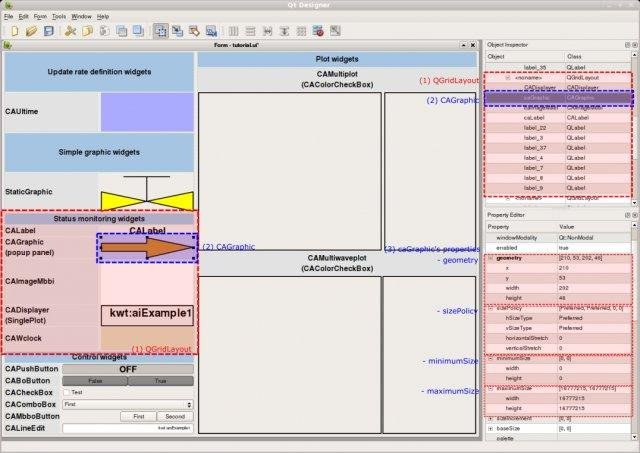Select the label_22 row in Object Inspector
The image size is (640, 453).
[x=558, y=128]
